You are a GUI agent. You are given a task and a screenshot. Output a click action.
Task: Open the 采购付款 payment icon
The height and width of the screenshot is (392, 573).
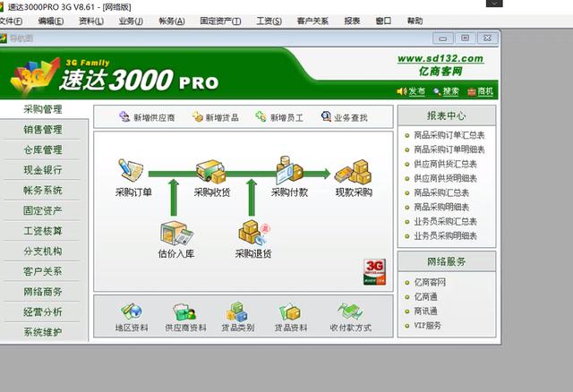289,171
